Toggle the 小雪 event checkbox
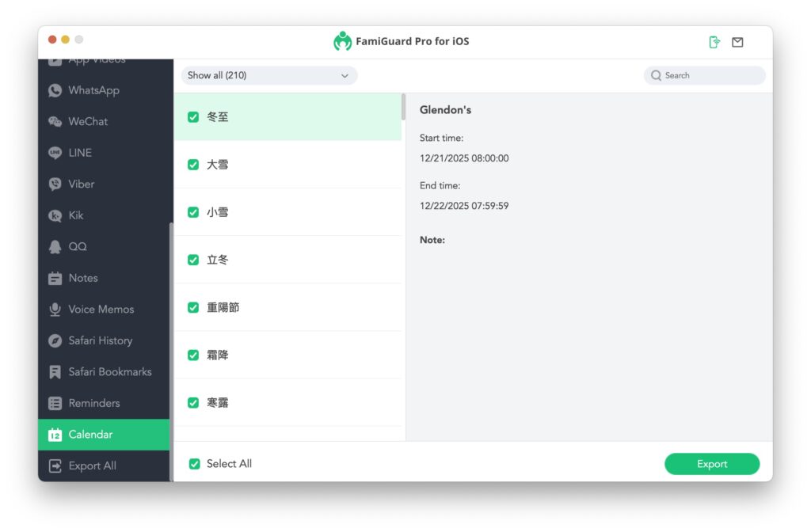 (x=193, y=212)
